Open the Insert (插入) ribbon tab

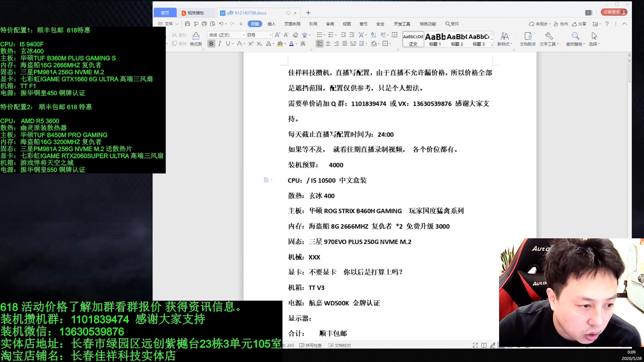coord(271,24)
